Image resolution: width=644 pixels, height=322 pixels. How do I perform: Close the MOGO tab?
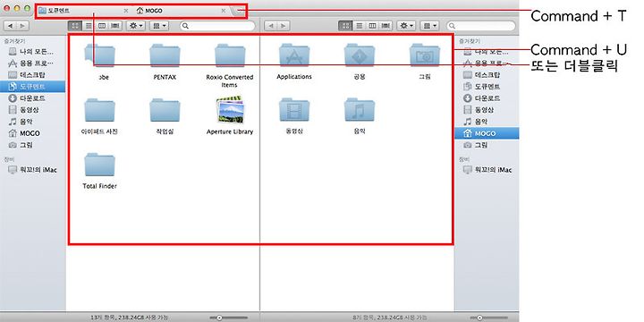pyautogui.click(x=224, y=11)
